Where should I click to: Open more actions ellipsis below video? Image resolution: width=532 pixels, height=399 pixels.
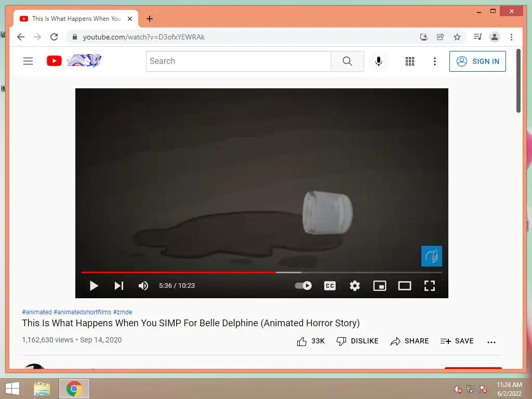tap(491, 342)
